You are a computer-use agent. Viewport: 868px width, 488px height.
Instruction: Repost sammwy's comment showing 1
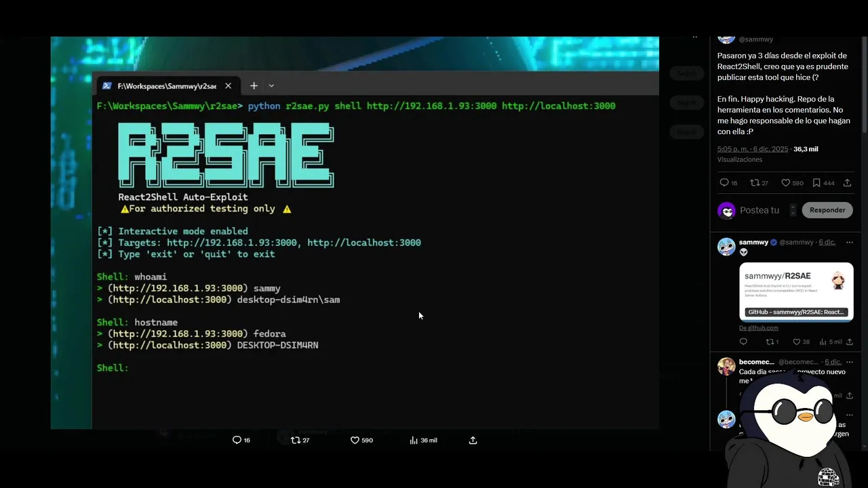pos(769,342)
